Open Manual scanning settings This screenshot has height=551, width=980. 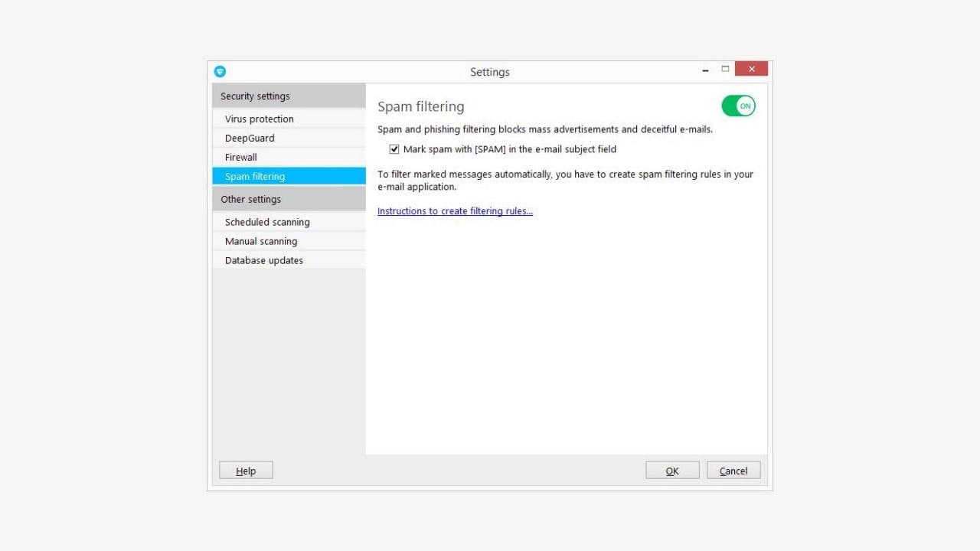pyautogui.click(x=260, y=241)
